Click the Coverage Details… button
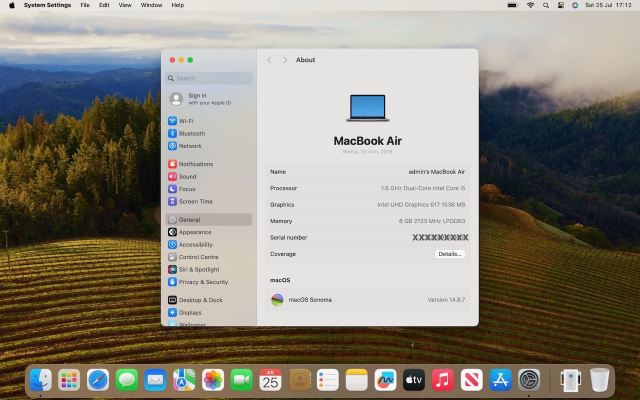This screenshot has width=640, height=400. [449, 254]
